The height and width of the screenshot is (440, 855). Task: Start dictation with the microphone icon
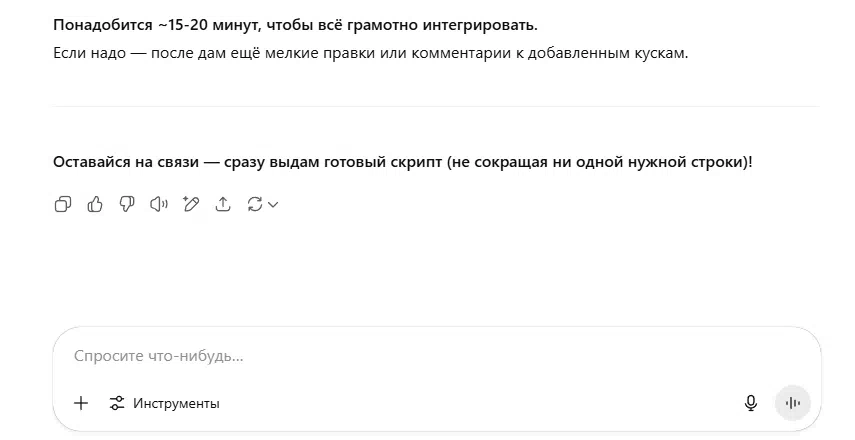[x=751, y=403]
